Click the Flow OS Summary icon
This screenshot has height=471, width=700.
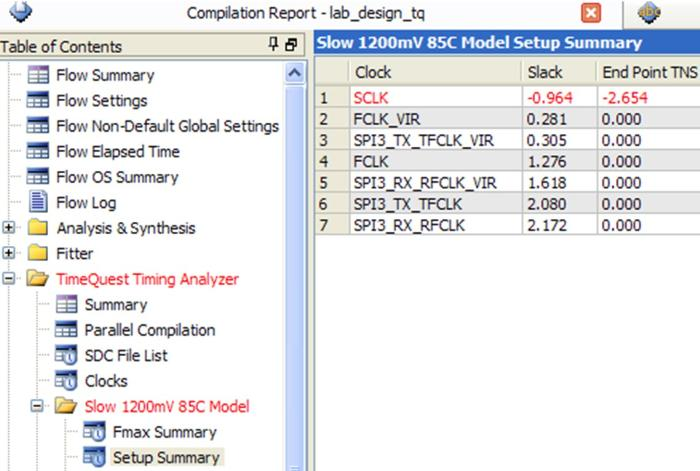coord(38,177)
